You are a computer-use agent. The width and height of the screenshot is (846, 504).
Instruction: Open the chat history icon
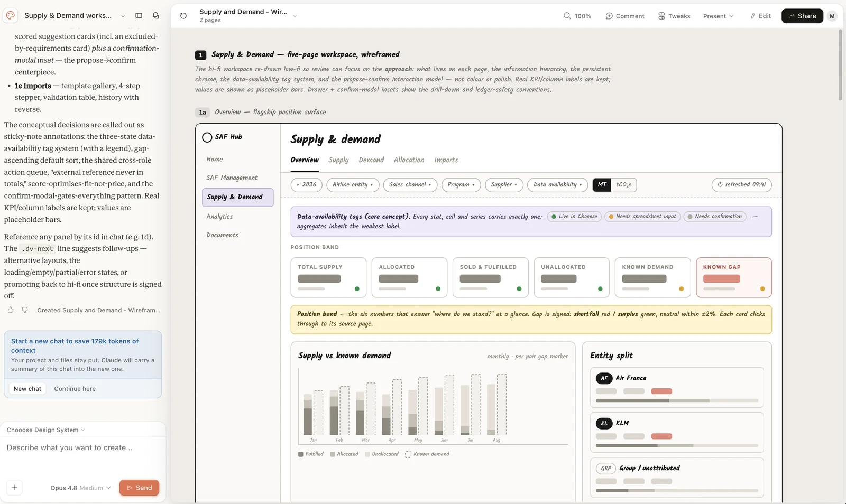coord(156,16)
